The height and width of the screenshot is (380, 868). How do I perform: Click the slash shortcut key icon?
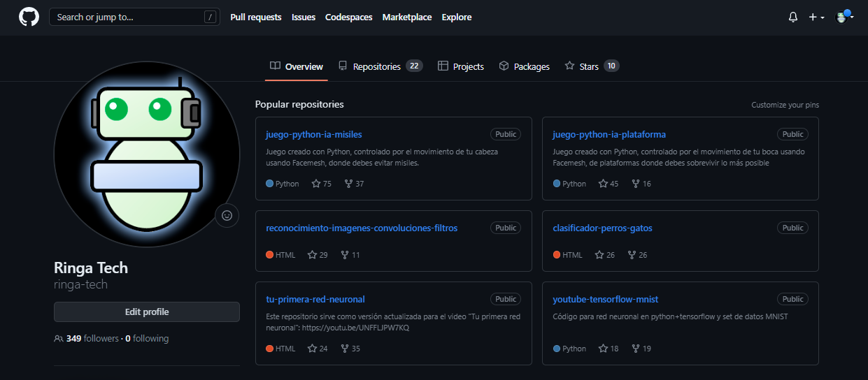coord(210,17)
